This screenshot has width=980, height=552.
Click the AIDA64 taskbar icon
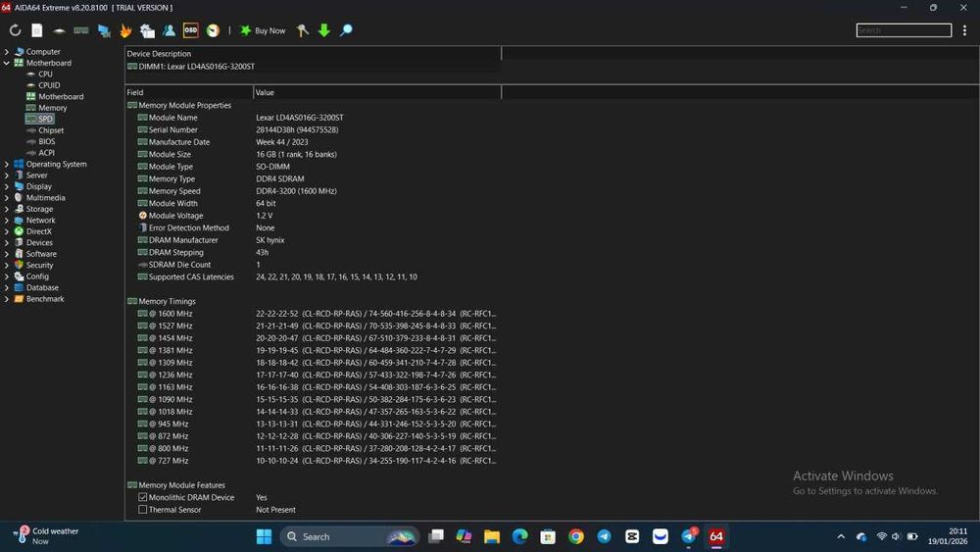(x=716, y=536)
